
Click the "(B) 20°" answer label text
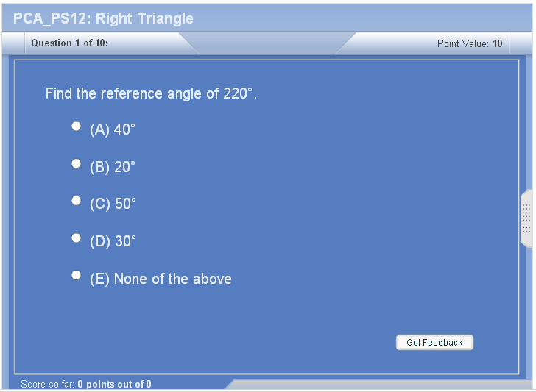[113, 168]
